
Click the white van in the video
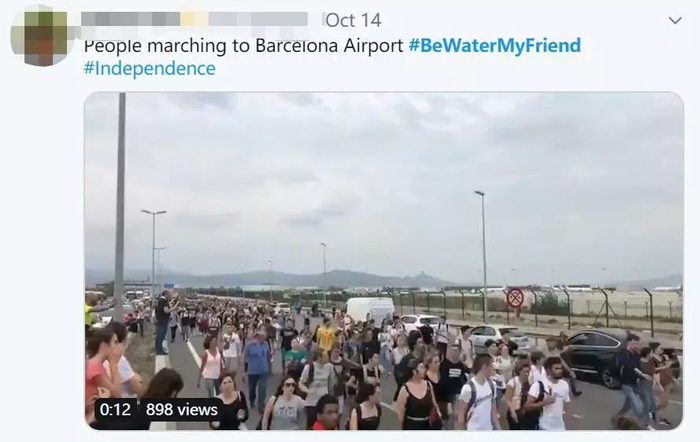tap(370, 309)
